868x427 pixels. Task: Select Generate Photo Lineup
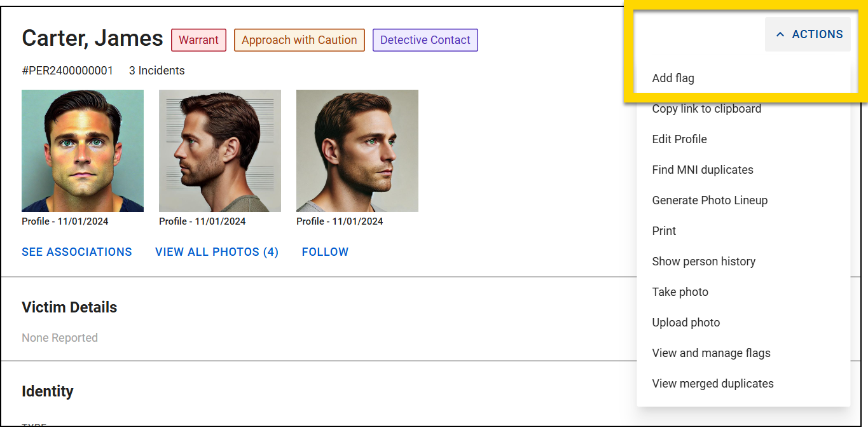[710, 200]
